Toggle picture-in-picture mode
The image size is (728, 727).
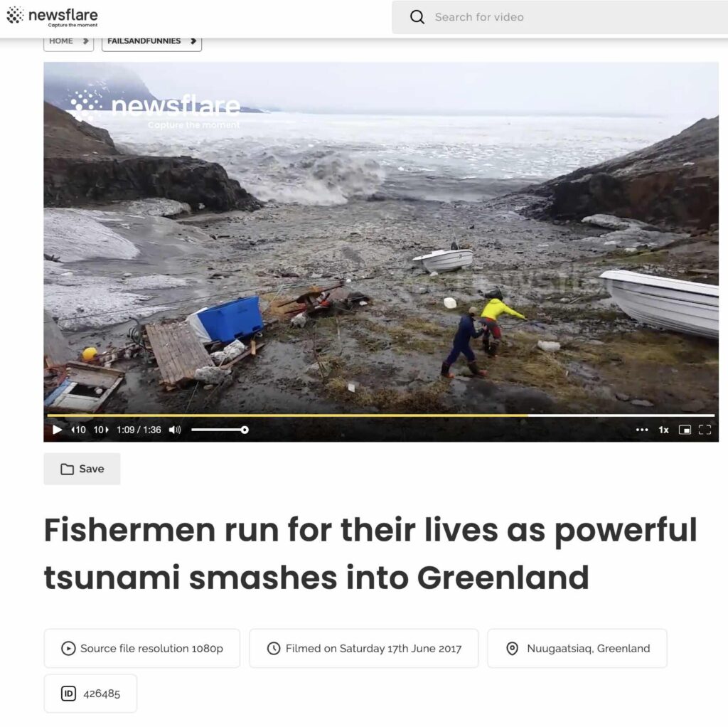point(685,430)
